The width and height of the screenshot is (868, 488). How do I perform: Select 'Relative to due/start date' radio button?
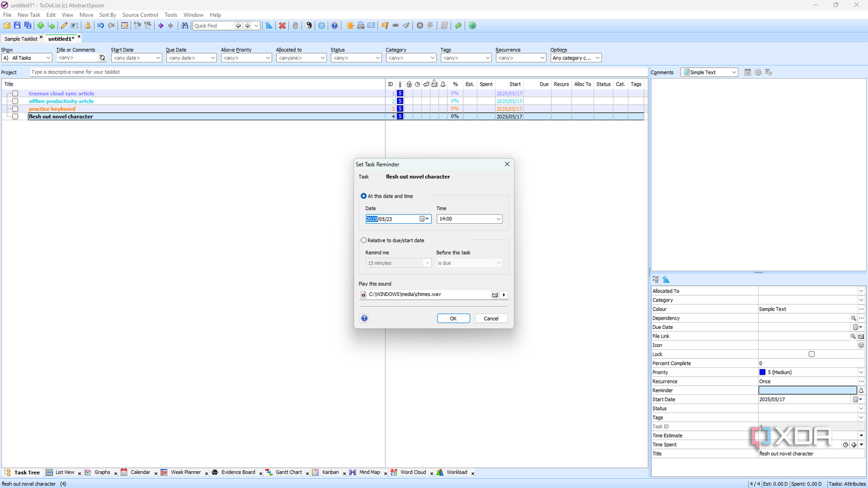(x=363, y=241)
